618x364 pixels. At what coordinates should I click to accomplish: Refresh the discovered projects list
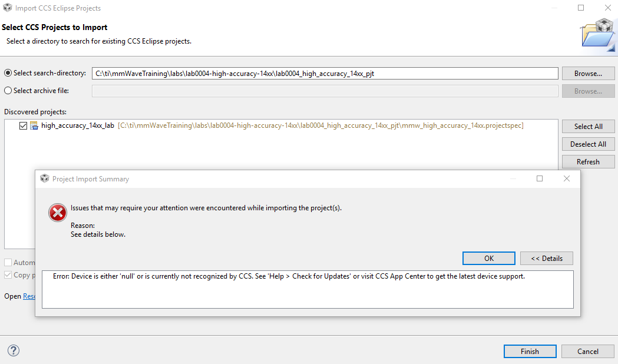588,161
